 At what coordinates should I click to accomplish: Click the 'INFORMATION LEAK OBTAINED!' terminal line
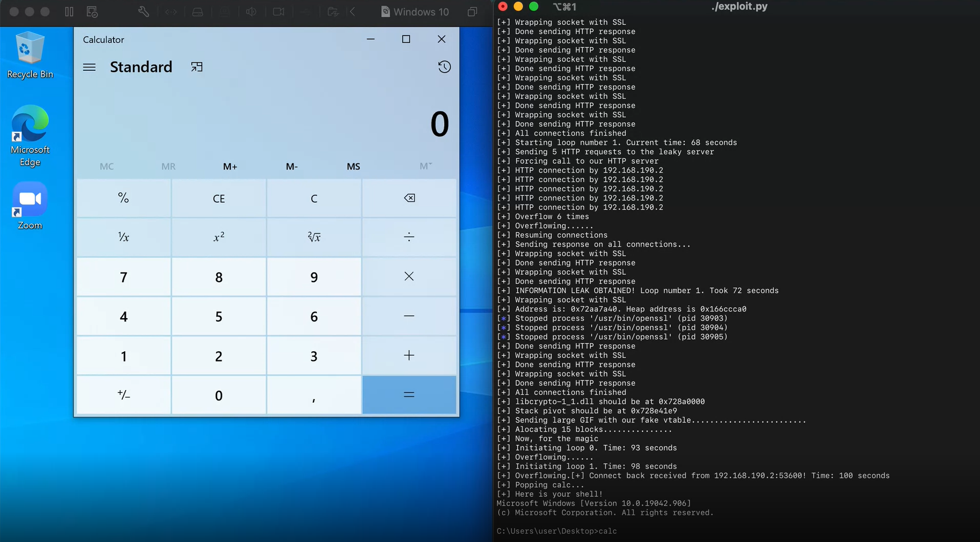(x=638, y=291)
